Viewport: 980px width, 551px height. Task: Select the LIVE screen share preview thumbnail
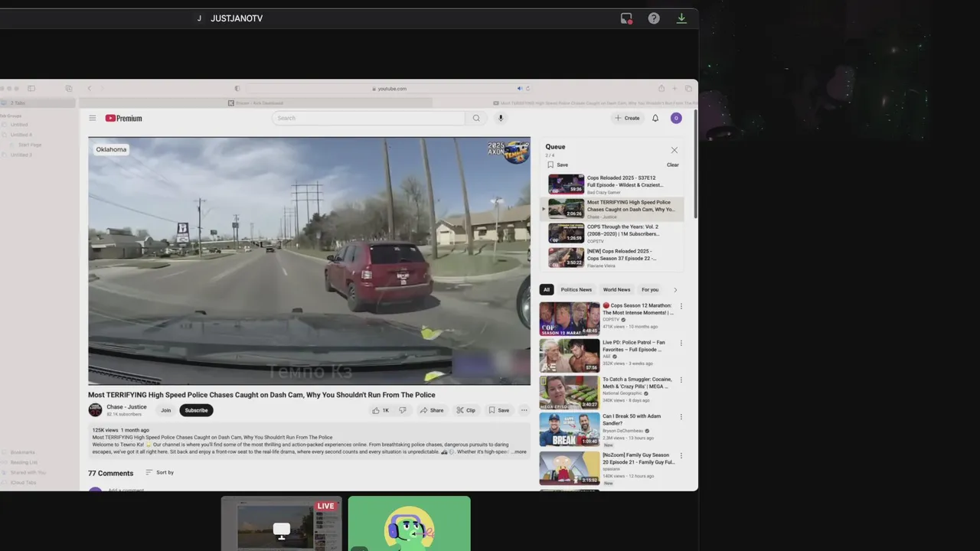click(x=282, y=523)
